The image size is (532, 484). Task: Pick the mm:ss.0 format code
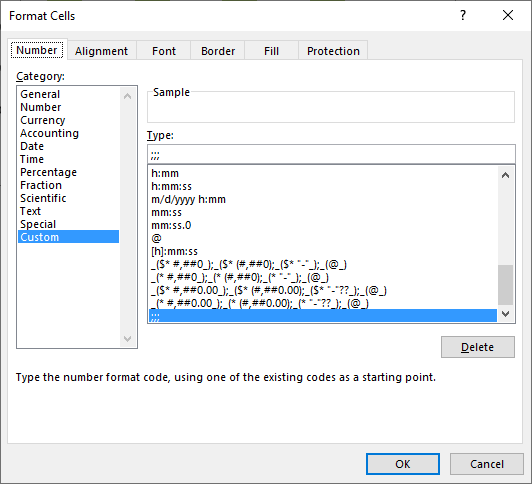click(323, 225)
